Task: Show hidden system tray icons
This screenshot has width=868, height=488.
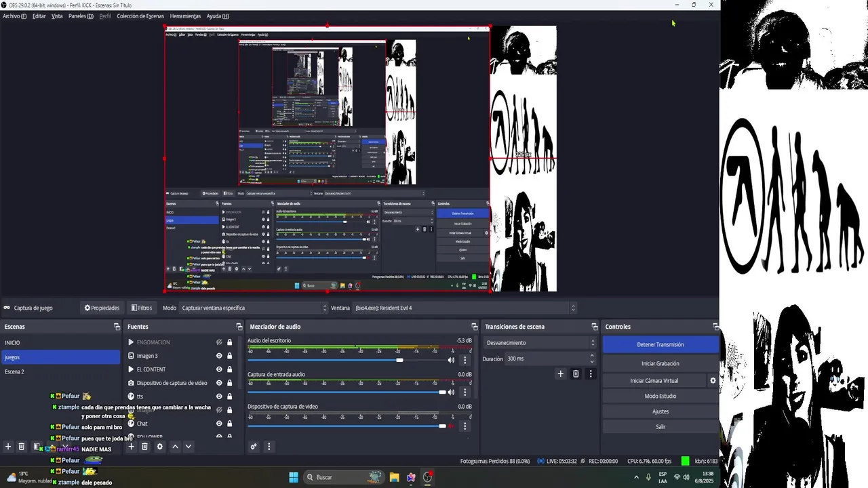Action: 636,477
